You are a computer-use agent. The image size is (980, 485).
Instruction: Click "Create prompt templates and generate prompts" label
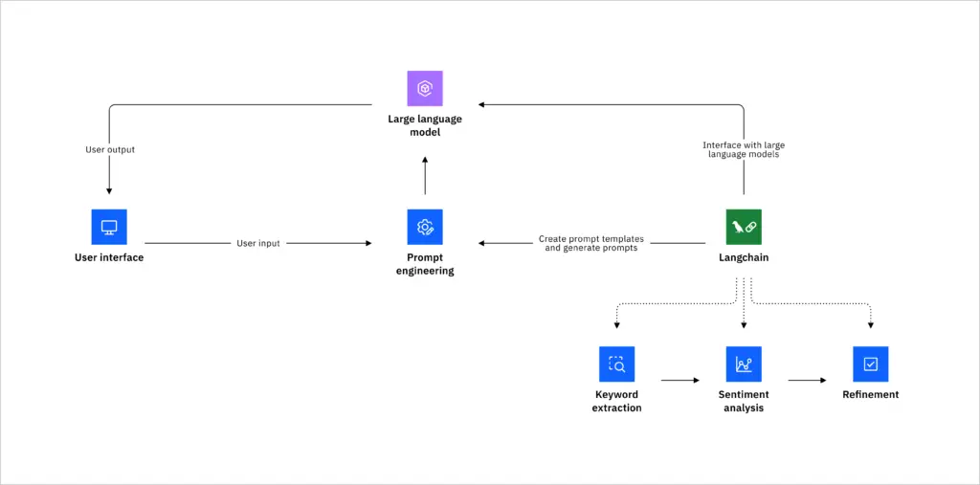point(591,243)
